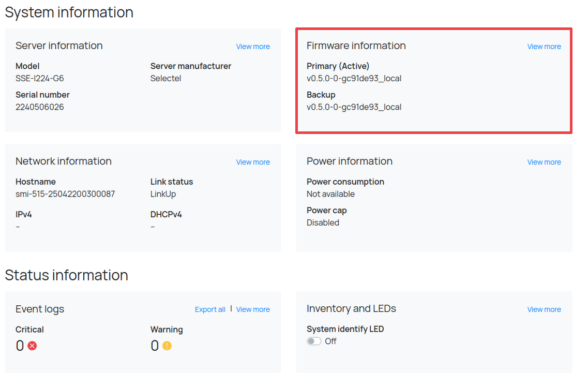Screen dimensions: 588x387
Task: Toggle the System identify LED switch
Action: click(314, 341)
